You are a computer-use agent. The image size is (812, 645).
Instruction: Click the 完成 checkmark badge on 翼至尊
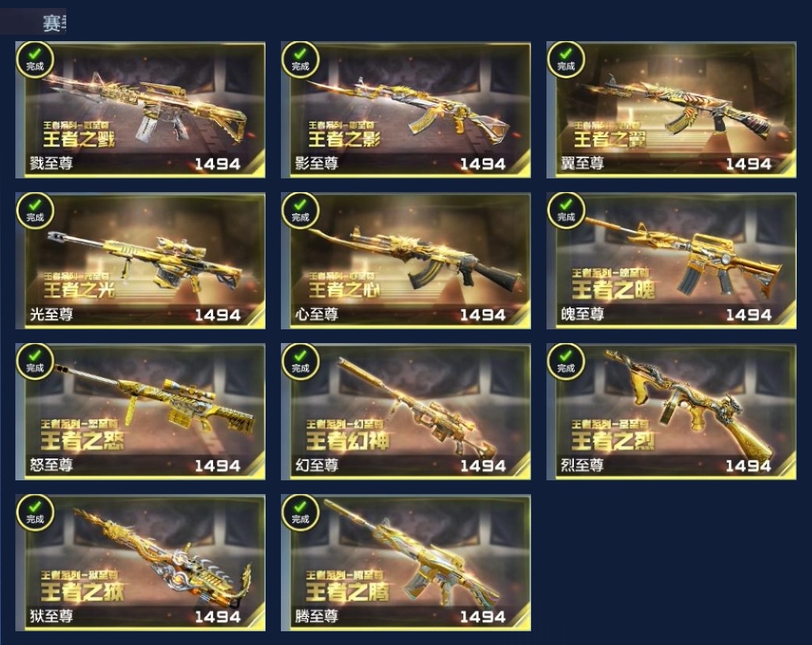[x=566, y=60]
